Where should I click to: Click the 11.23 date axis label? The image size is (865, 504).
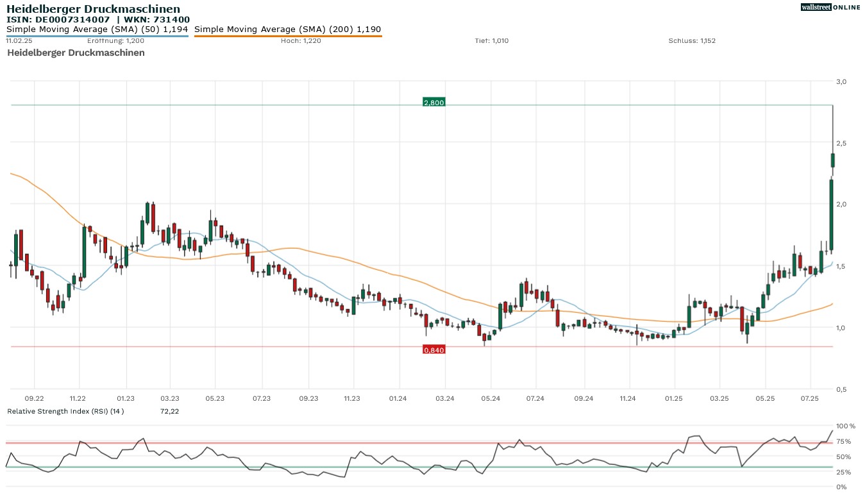click(x=351, y=399)
